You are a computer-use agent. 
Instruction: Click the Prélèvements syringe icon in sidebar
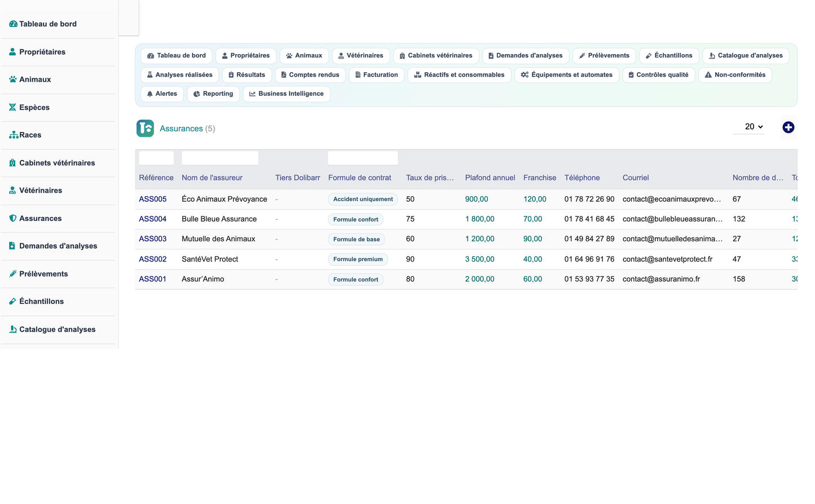[x=12, y=273]
